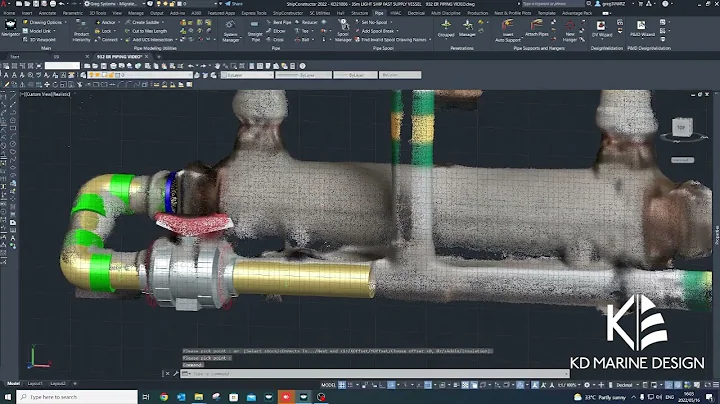The image size is (720, 404).
Task: Open Chrome from Windows taskbar
Action: [x=164, y=397]
